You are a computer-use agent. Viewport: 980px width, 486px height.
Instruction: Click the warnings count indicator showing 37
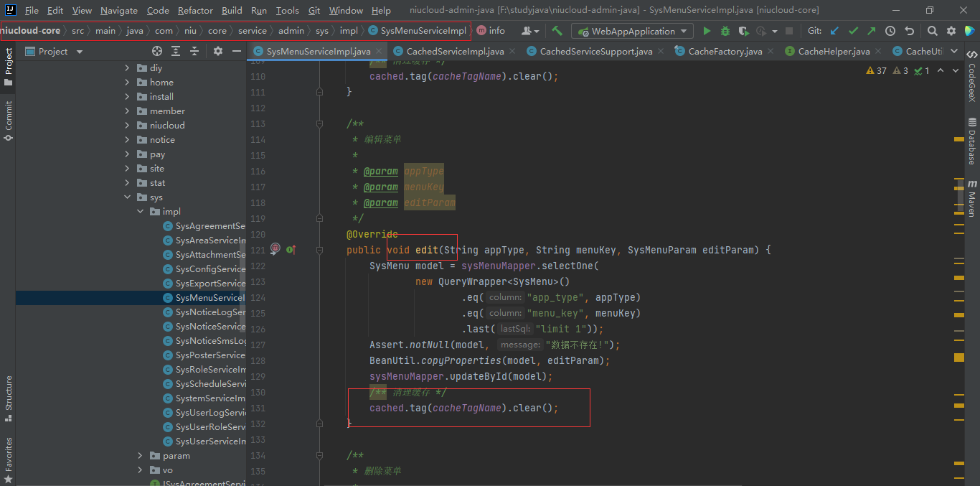(x=876, y=70)
